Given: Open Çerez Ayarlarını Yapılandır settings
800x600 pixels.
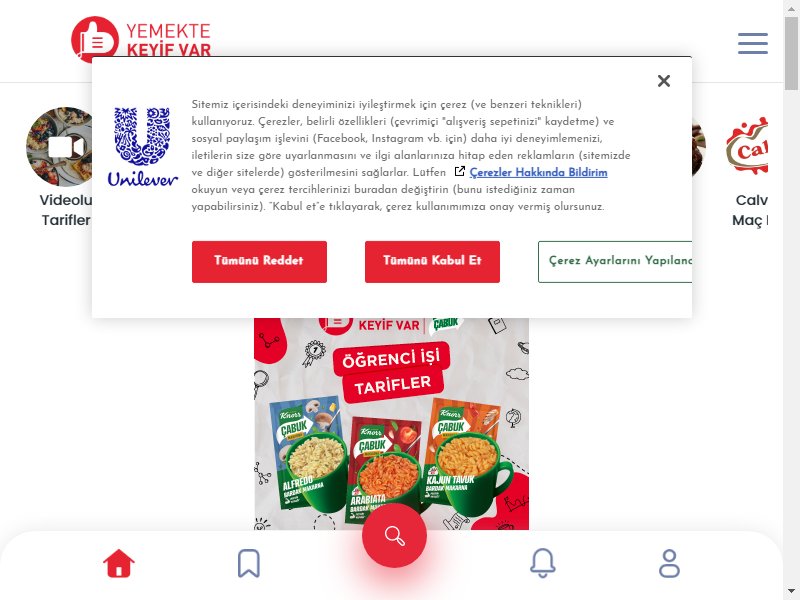Looking at the screenshot, I should coord(615,262).
